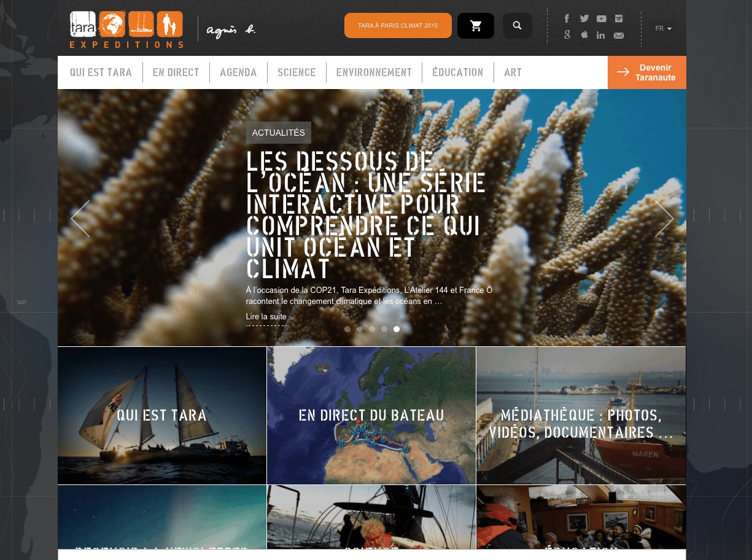
Task: Select the first carousel dot
Action: click(347, 329)
